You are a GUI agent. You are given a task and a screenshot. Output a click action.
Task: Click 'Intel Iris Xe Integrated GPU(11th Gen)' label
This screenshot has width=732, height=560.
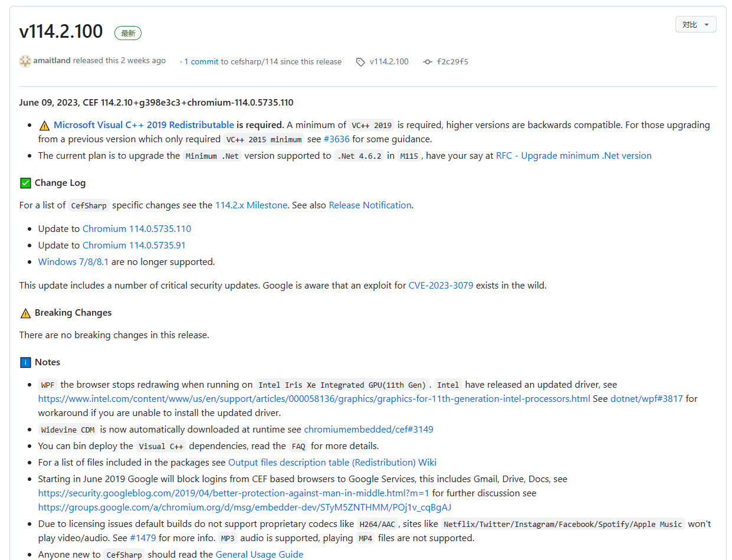342,385
